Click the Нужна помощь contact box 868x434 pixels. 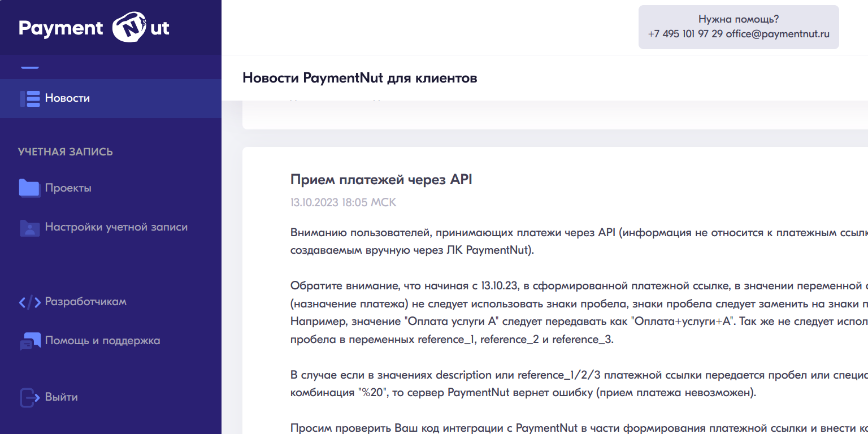[739, 27]
